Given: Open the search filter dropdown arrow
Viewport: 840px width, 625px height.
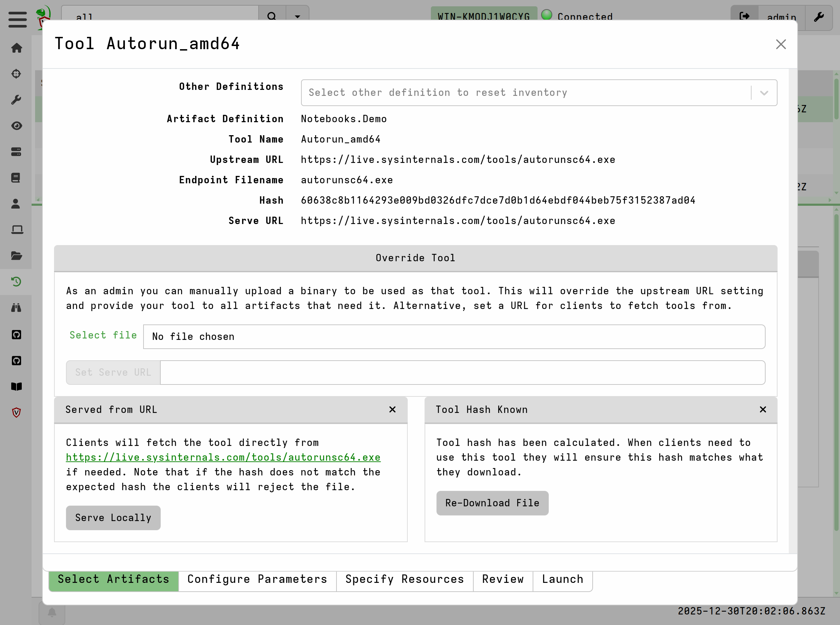Looking at the screenshot, I should pyautogui.click(x=298, y=17).
